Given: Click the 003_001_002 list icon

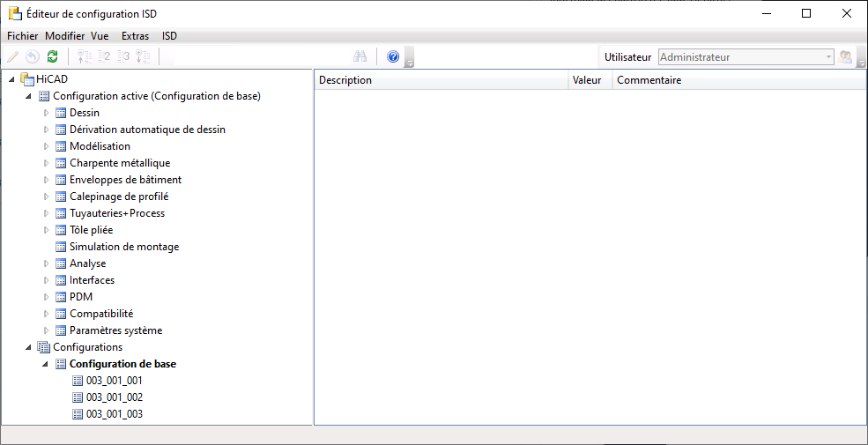Looking at the screenshot, I should (78, 397).
